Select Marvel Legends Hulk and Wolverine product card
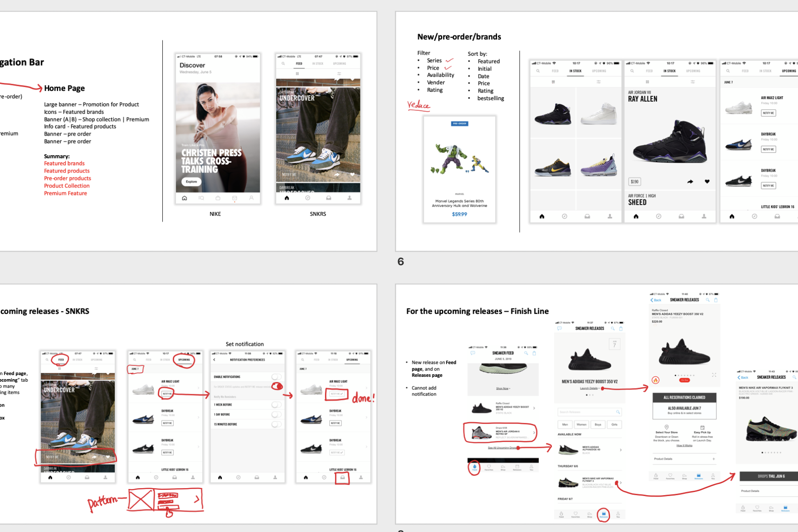The image size is (798, 532). pos(460,169)
